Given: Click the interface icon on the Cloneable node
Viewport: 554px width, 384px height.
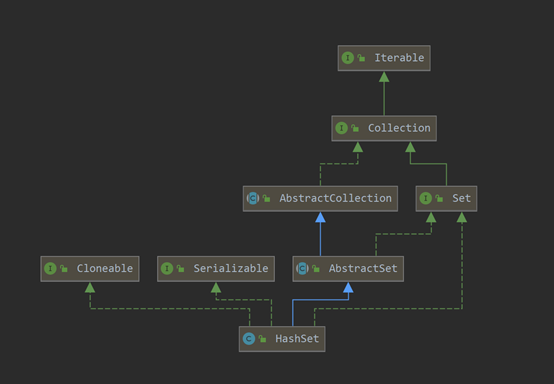Looking at the screenshot, I should [50, 268].
